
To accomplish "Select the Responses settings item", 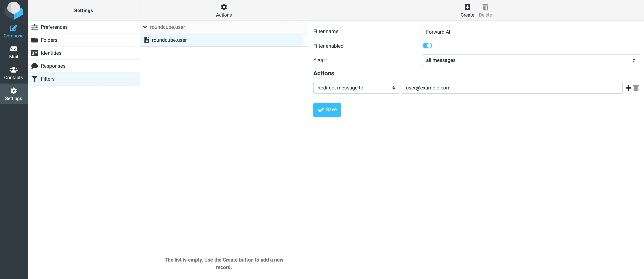I will tap(53, 66).
